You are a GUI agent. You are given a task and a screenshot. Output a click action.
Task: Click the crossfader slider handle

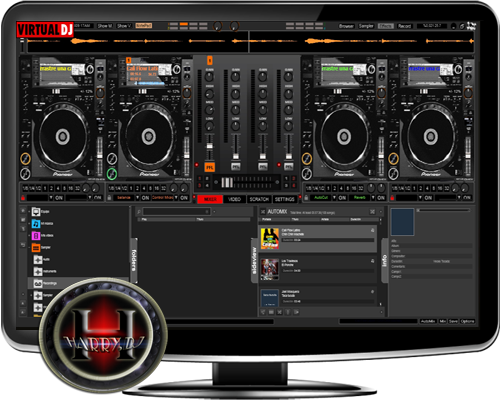tap(227, 182)
